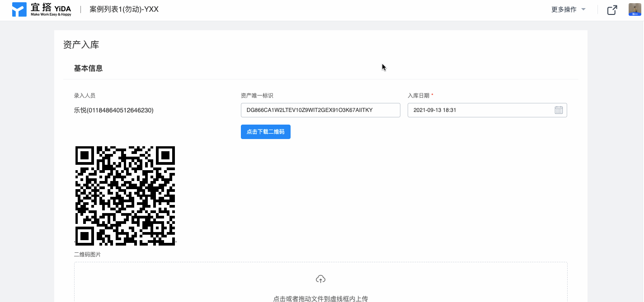Image resolution: width=644 pixels, height=302 pixels.
Task: Focus the 资产唯一标识 input field
Action: tap(320, 110)
